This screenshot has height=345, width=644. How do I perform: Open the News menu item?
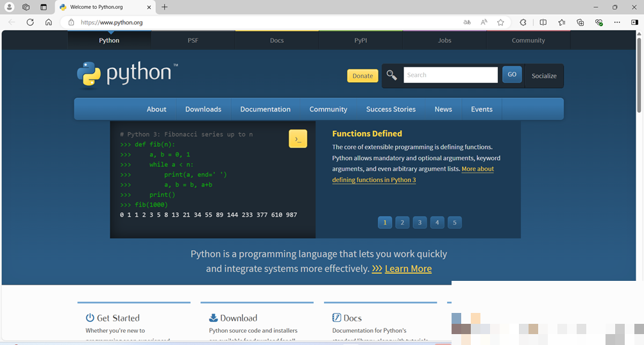[x=443, y=109]
